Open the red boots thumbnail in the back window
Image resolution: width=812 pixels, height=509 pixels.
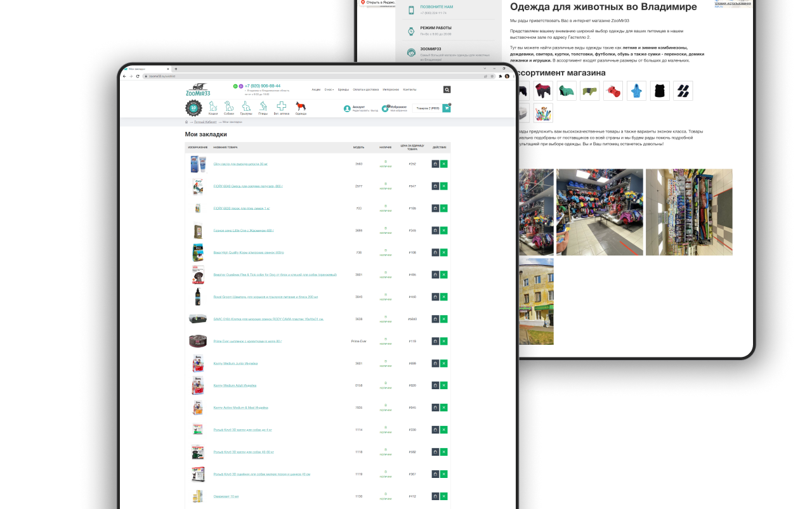[613, 91]
